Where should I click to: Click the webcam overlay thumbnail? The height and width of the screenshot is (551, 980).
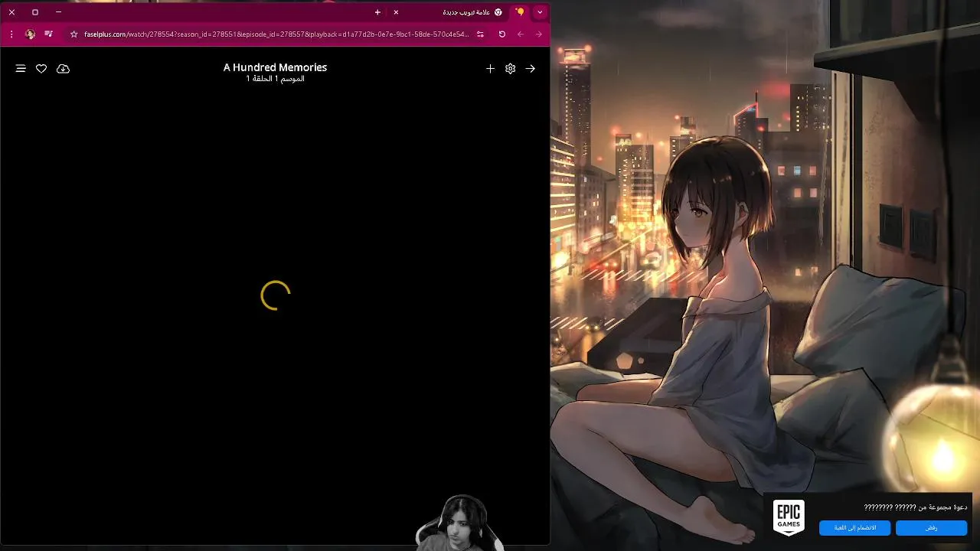(x=459, y=523)
